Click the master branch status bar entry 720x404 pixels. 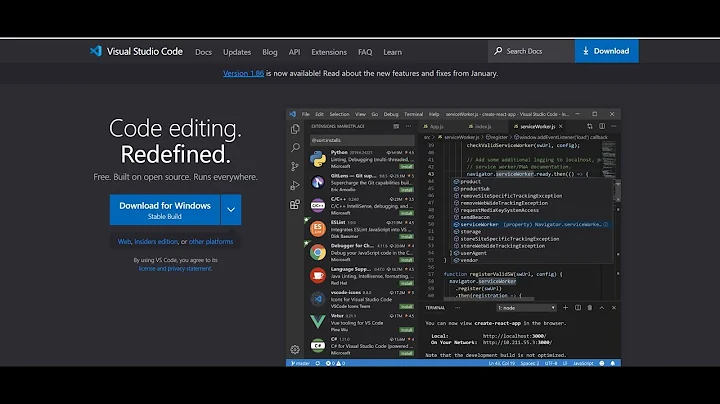300,363
